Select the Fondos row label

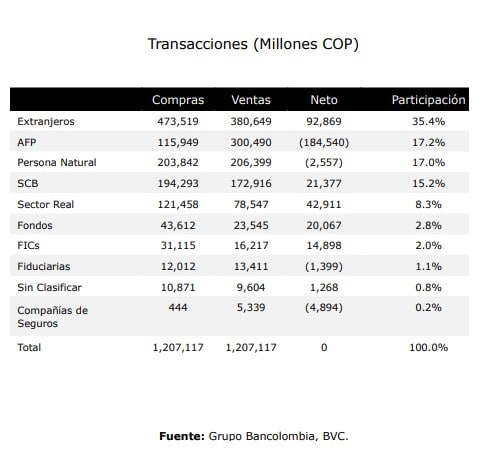35,225
